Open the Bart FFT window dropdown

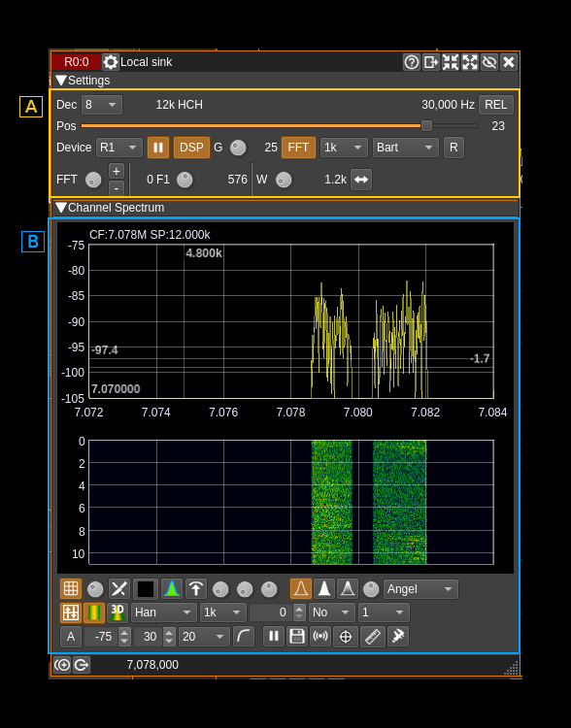[405, 148]
